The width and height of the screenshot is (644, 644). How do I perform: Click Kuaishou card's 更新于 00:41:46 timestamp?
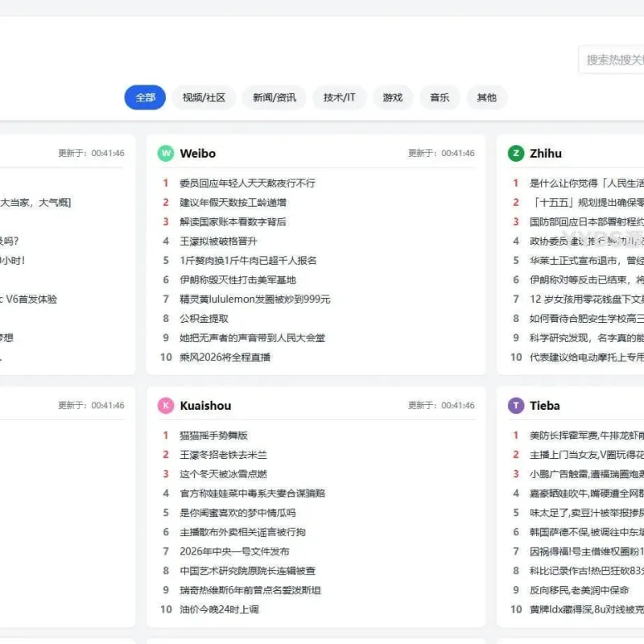[x=441, y=406]
